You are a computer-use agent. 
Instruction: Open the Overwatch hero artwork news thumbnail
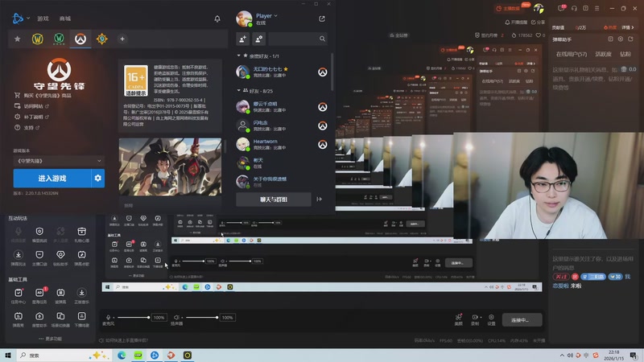pyautogui.click(x=170, y=167)
